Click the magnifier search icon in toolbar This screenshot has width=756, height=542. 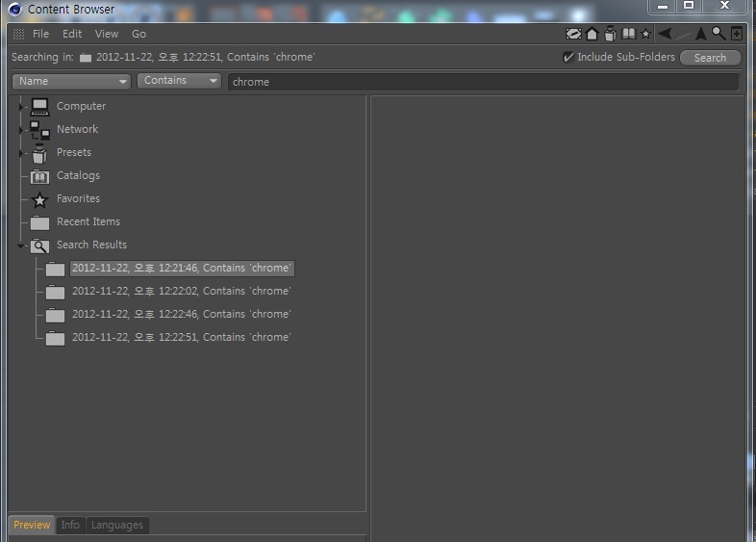point(718,34)
